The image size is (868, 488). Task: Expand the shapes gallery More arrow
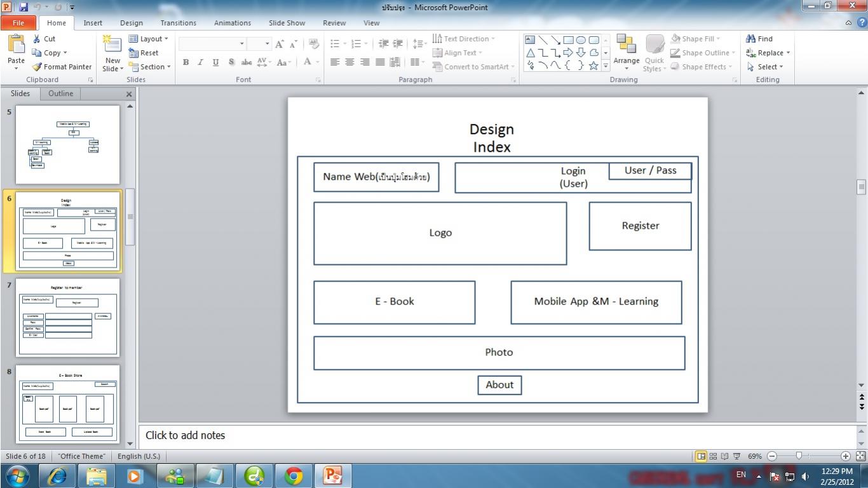606,65
